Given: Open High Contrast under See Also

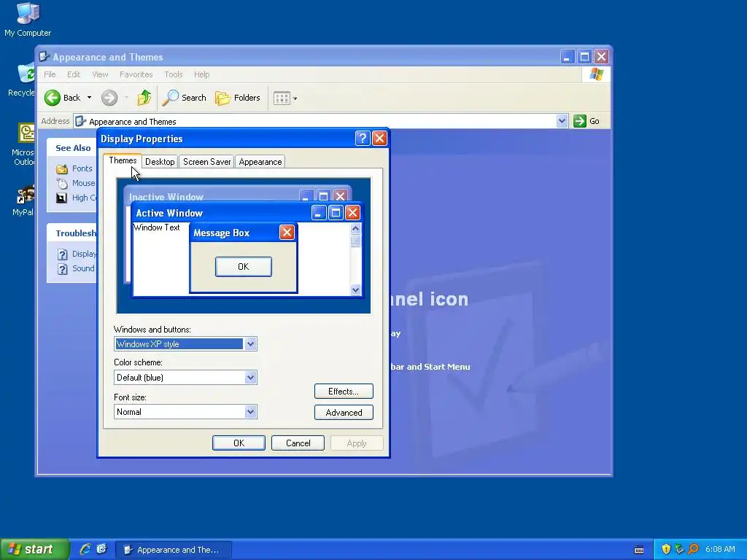Looking at the screenshot, I should [x=76, y=198].
